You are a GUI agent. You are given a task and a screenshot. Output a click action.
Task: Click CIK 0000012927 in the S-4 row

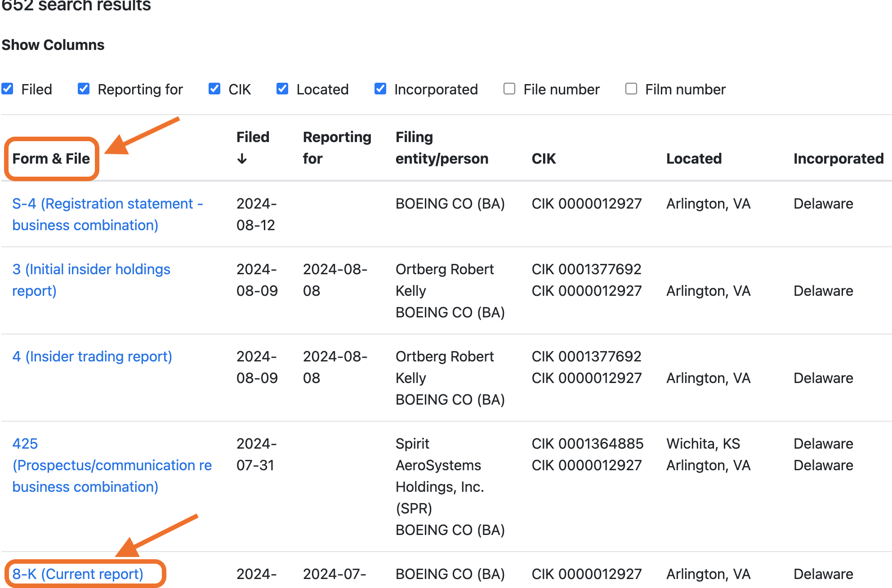point(586,204)
